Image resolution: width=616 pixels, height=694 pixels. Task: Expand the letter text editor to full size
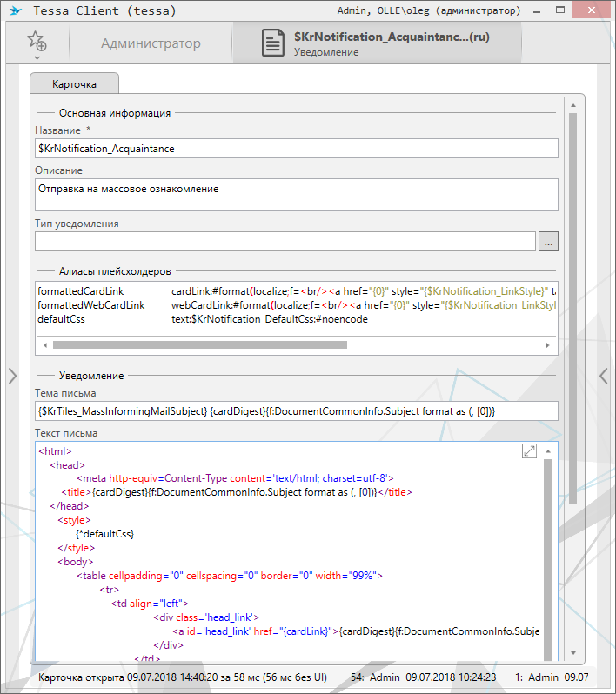pyautogui.click(x=529, y=450)
